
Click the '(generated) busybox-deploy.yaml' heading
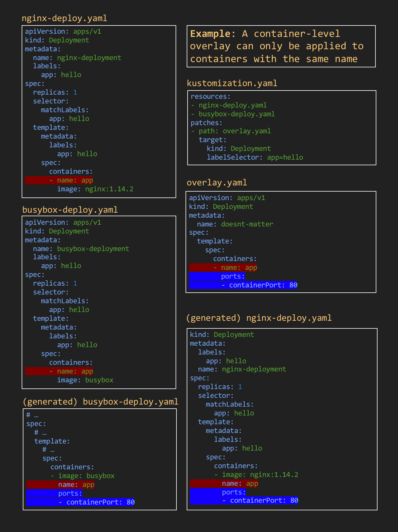point(100,401)
